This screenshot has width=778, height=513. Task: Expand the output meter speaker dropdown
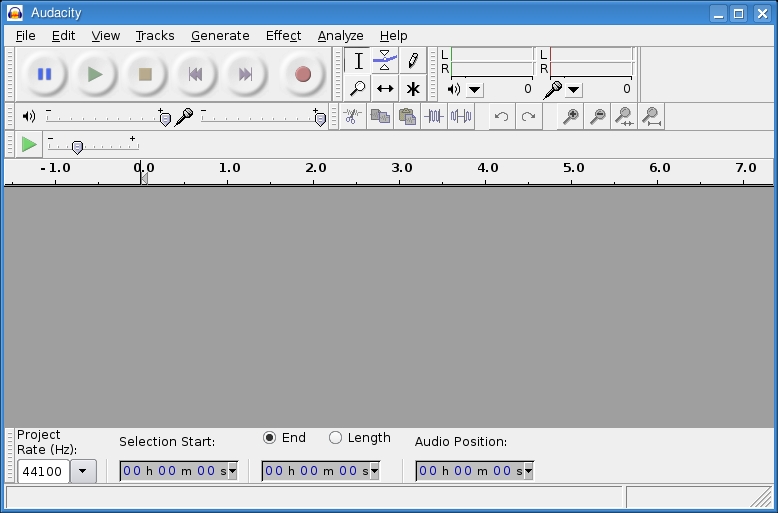coord(474,89)
